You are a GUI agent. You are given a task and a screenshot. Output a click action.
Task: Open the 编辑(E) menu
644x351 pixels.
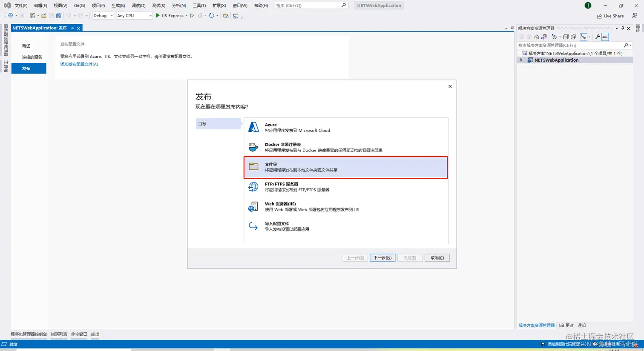pyautogui.click(x=40, y=6)
